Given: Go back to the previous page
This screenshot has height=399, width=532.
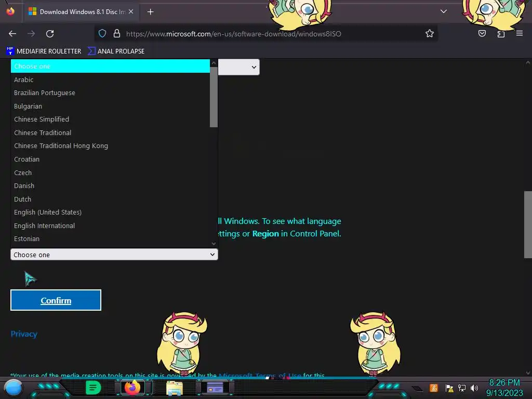Looking at the screenshot, I should tap(12, 34).
